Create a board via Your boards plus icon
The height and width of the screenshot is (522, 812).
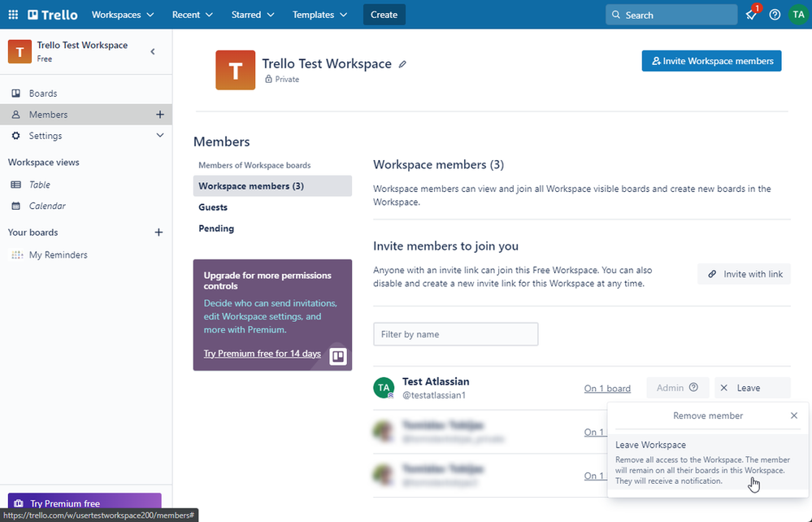click(x=158, y=232)
